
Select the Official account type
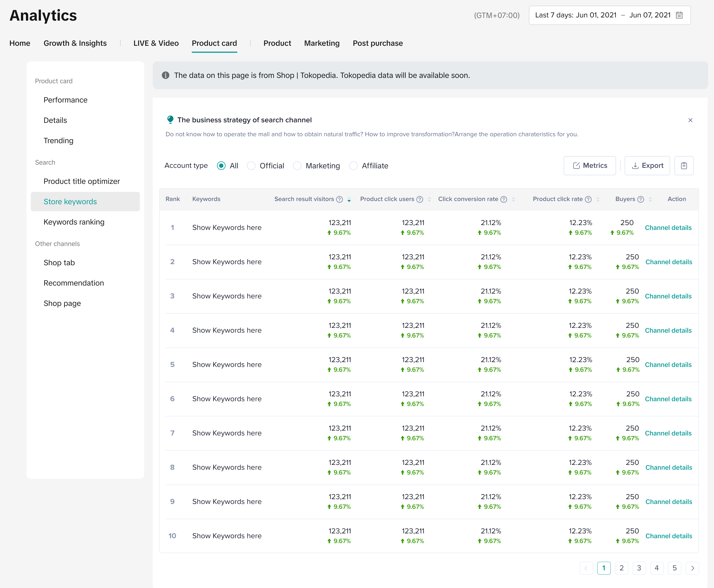(251, 166)
